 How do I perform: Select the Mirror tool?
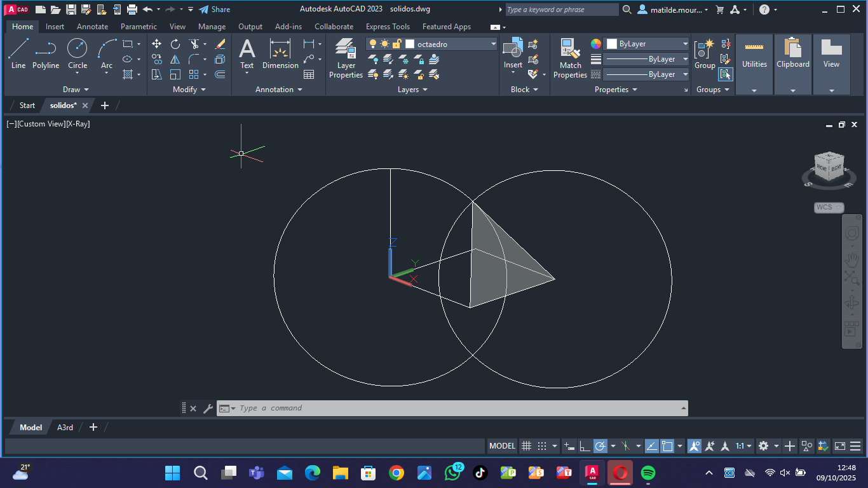175,59
